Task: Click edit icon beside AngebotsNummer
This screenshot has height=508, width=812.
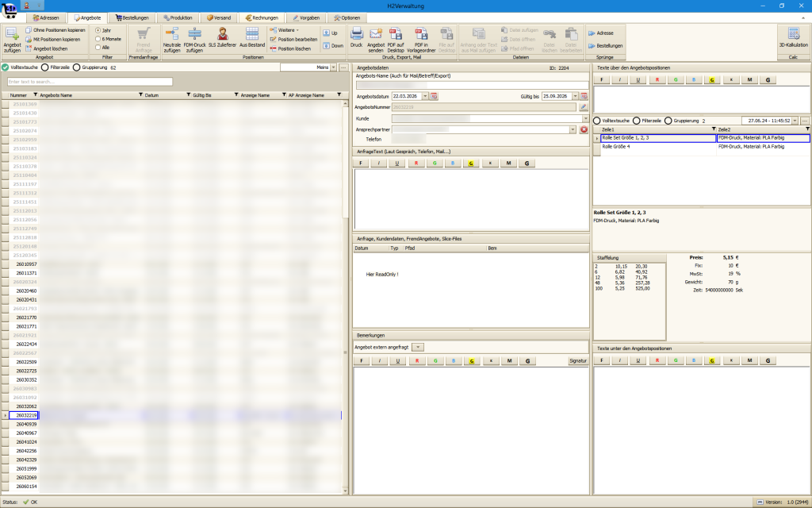Action: coord(584,107)
